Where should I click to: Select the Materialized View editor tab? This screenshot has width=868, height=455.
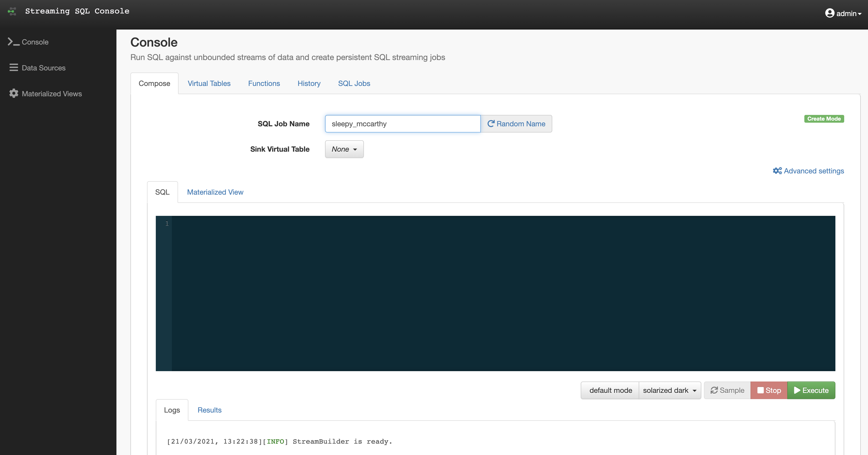pos(215,192)
